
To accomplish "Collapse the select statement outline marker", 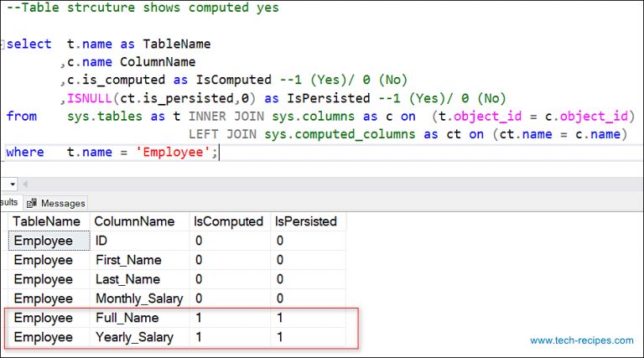I will click(x=3, y=44).
